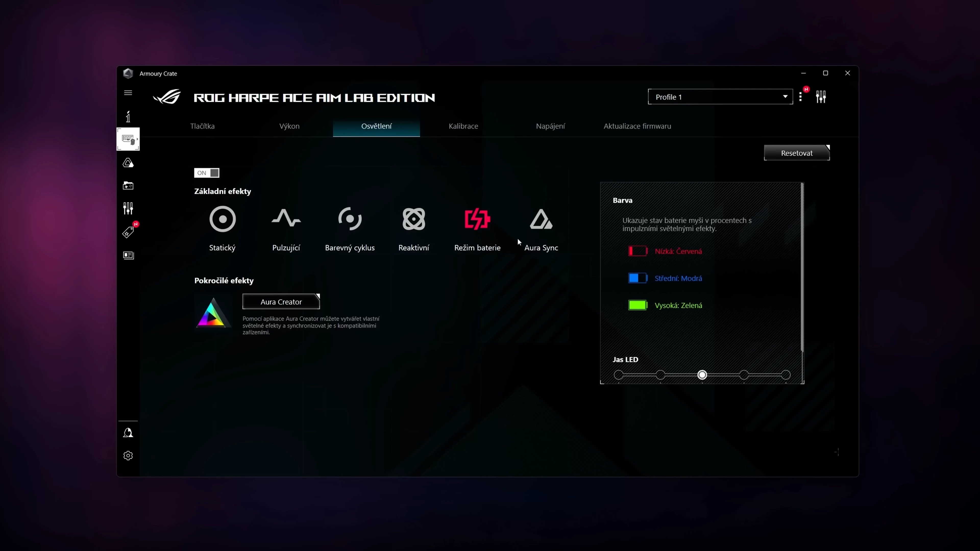The height and width of the screenshot is (551, 980).
Task: Open user account icon in sidebar
Action: (128, 432)
